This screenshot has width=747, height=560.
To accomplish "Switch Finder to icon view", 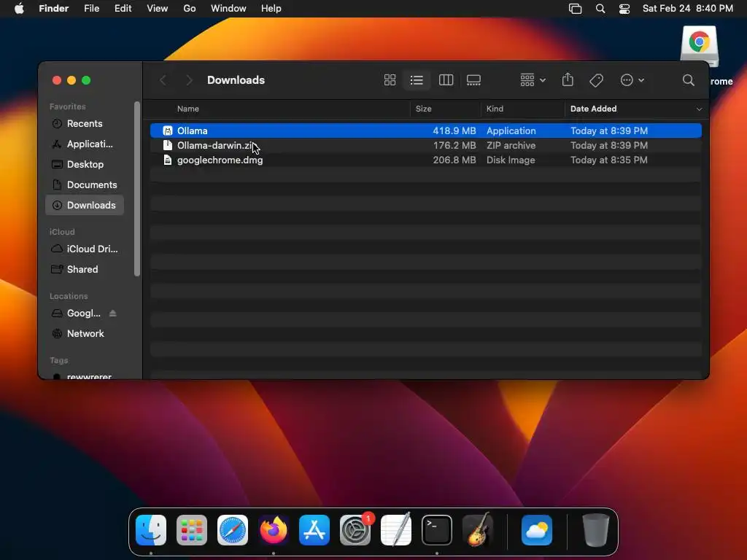I will 390,80.
